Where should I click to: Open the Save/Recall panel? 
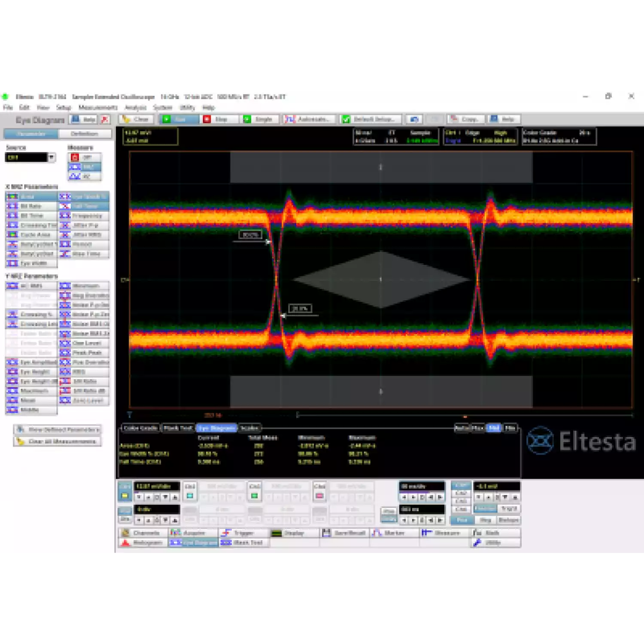point(345,533)
